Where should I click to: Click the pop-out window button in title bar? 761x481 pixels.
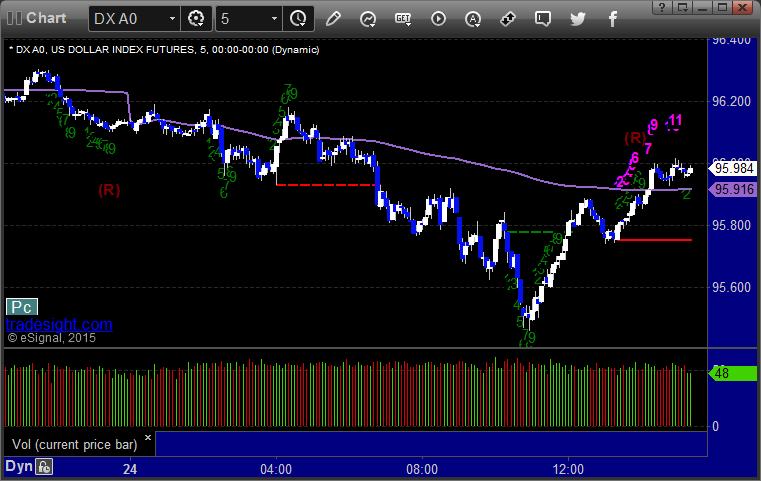[683, 7]
